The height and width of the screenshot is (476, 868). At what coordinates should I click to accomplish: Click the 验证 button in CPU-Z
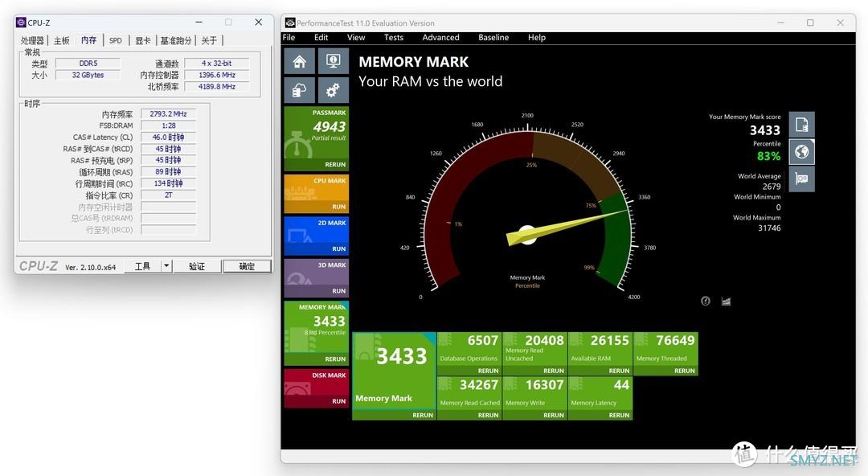tap(197, 266)
